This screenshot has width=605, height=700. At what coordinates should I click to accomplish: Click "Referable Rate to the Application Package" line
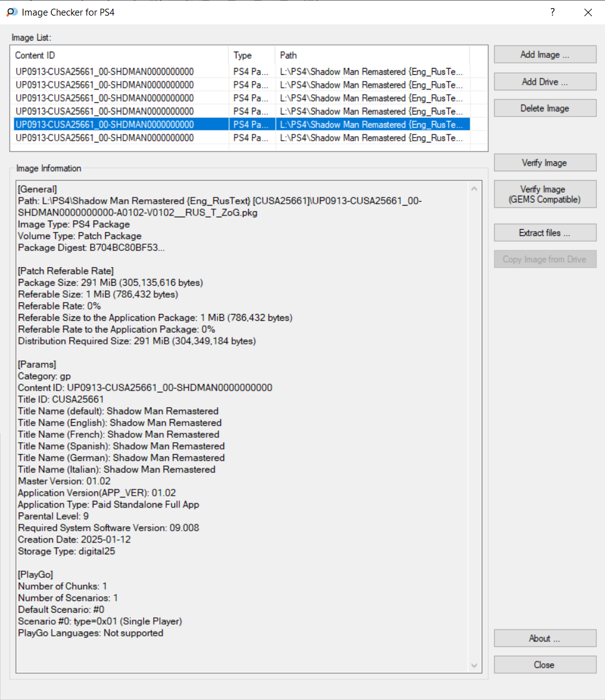116,329
